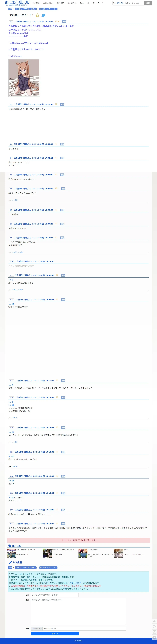Like post 1 using the heart icon
Viewport: 157px width, 644px height.
[56, 21]
